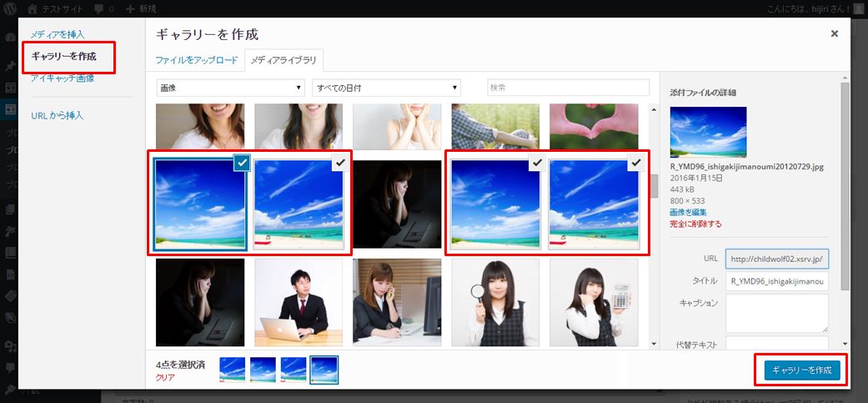Click the タイトル input field
Viewport: 868px width, 403px height.
[777, 281]
